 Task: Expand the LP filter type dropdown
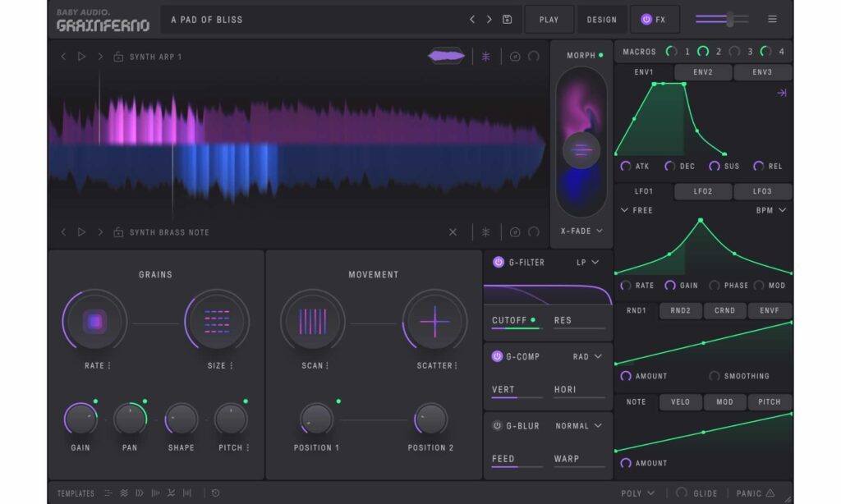(588, 263)
